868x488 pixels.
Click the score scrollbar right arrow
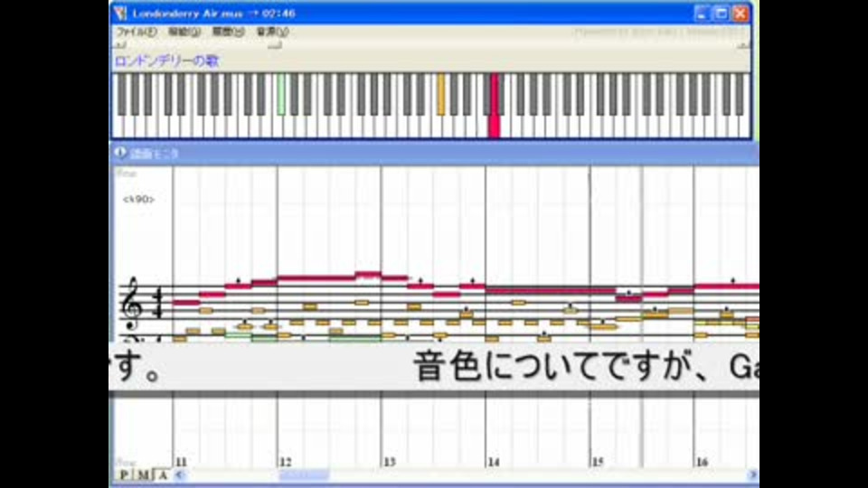(x=752, y=474)
